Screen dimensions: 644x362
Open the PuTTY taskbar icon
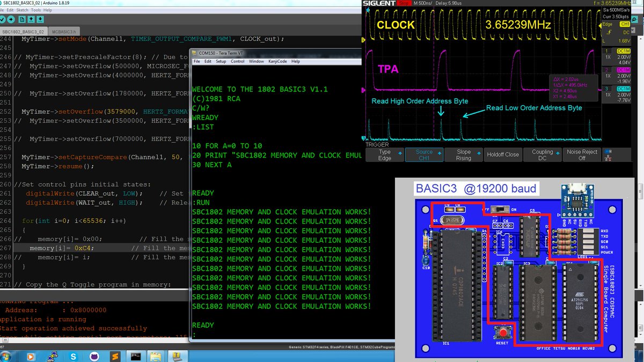point(52,357)
